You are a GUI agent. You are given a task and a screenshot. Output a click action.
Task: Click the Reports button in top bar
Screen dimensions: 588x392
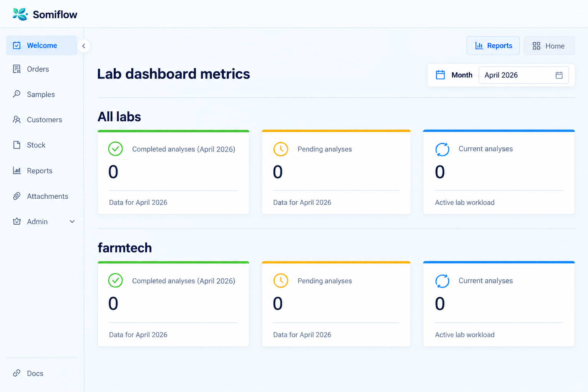pos(493,46)
